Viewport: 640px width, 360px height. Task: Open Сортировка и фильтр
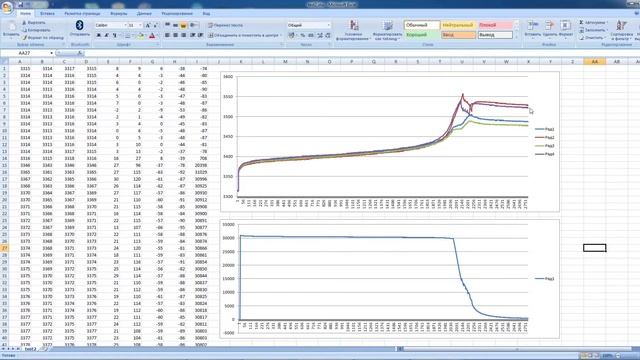click(x=621, y=30)
